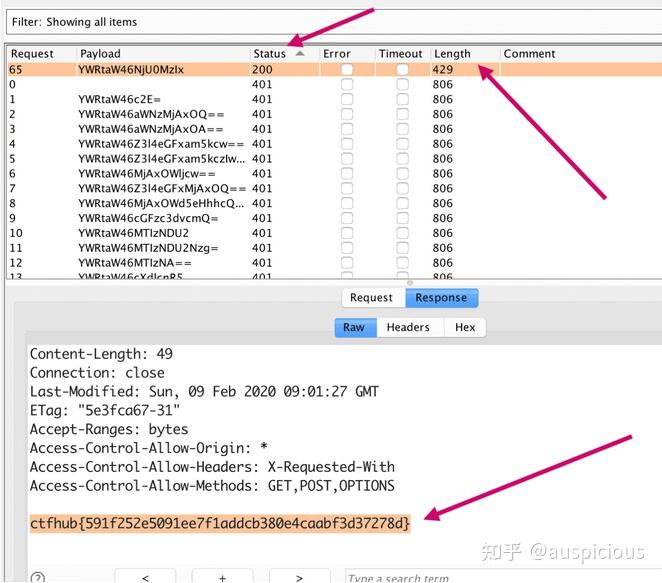Open the Raw view tab
The width and height of the screenshot is (662, 583).
[354, 327]
